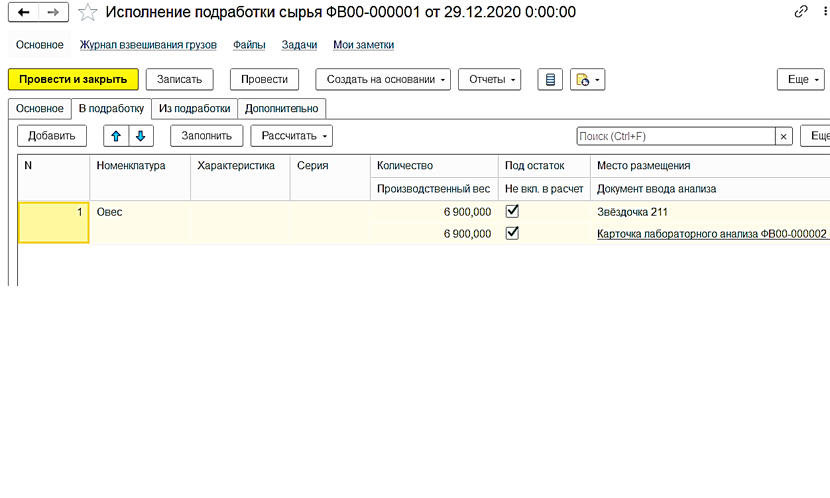Select the 'В подработку' tab
Image resolution: width=830 pixels, height=498 pixels.
pyautogui.click(x=112, y=108)
